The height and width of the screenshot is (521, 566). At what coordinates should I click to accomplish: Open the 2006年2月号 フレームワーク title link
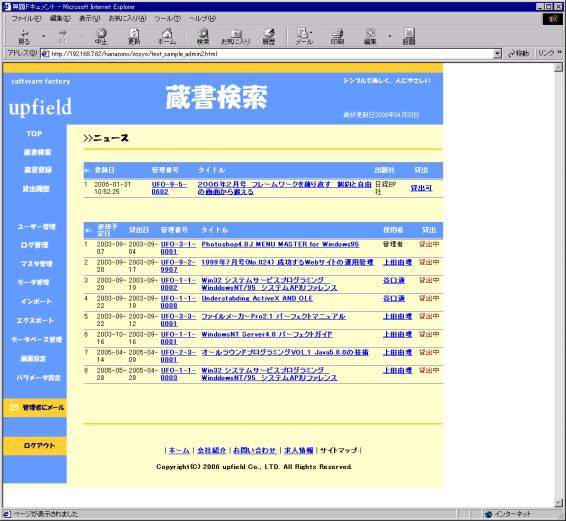click(284, 188)
